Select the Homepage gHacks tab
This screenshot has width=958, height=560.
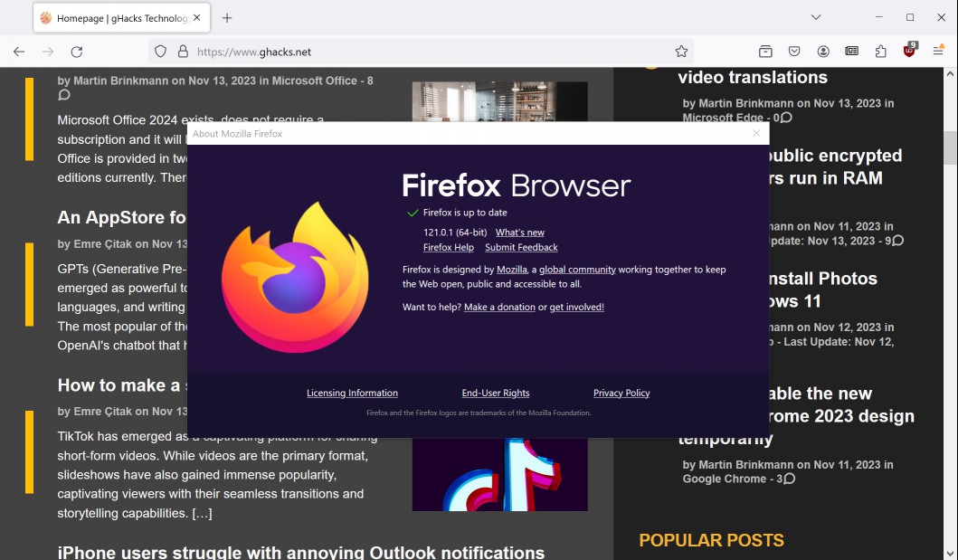click(x=121, y=18)
